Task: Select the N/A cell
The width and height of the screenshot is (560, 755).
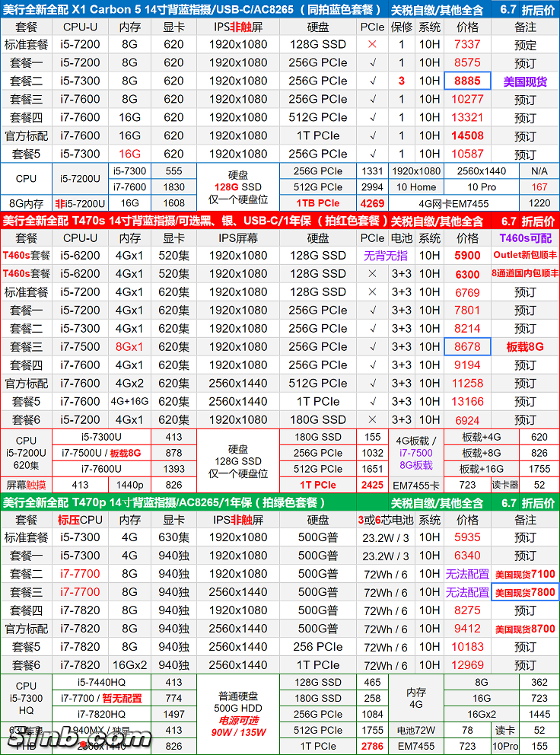Action: (539, 171)
